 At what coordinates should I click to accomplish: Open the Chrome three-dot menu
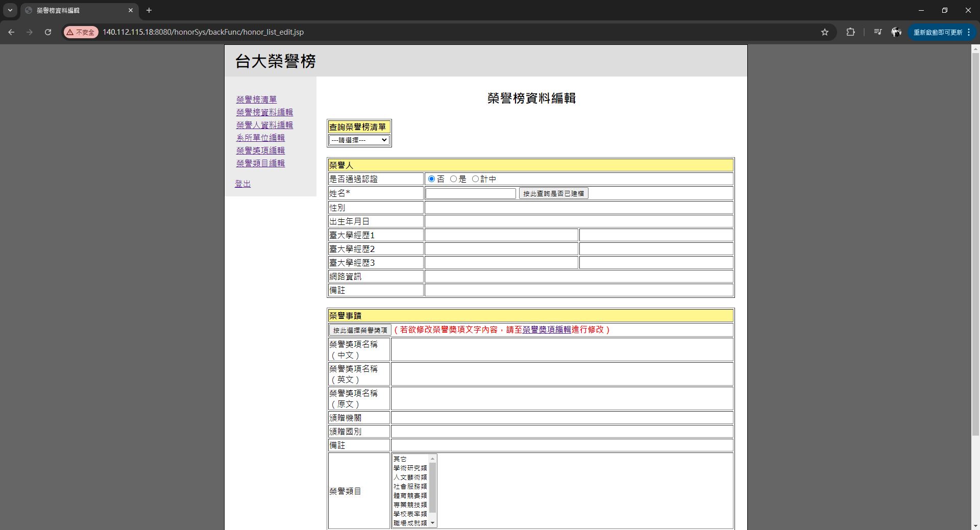pos(969,32)
